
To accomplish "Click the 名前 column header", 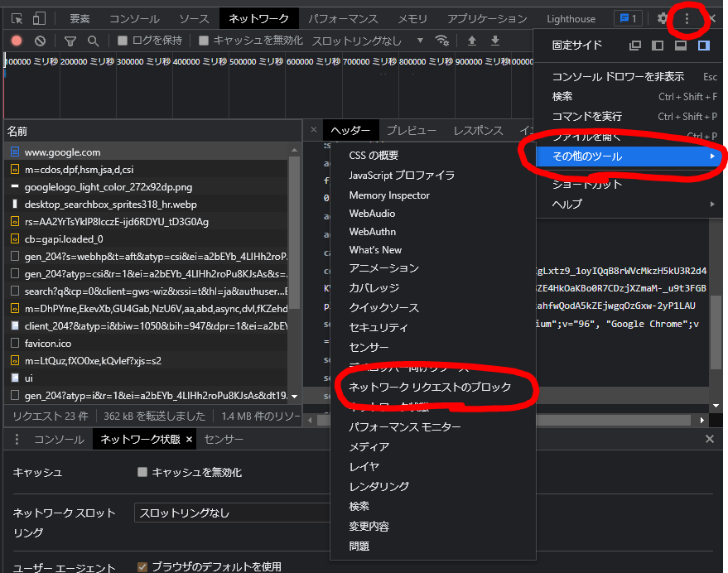I will coord(152,132).
